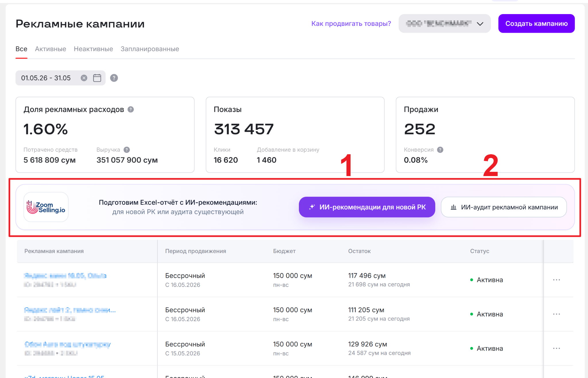
Task: Click the 1 460 add-to-cart value
Action: point(266,160)
